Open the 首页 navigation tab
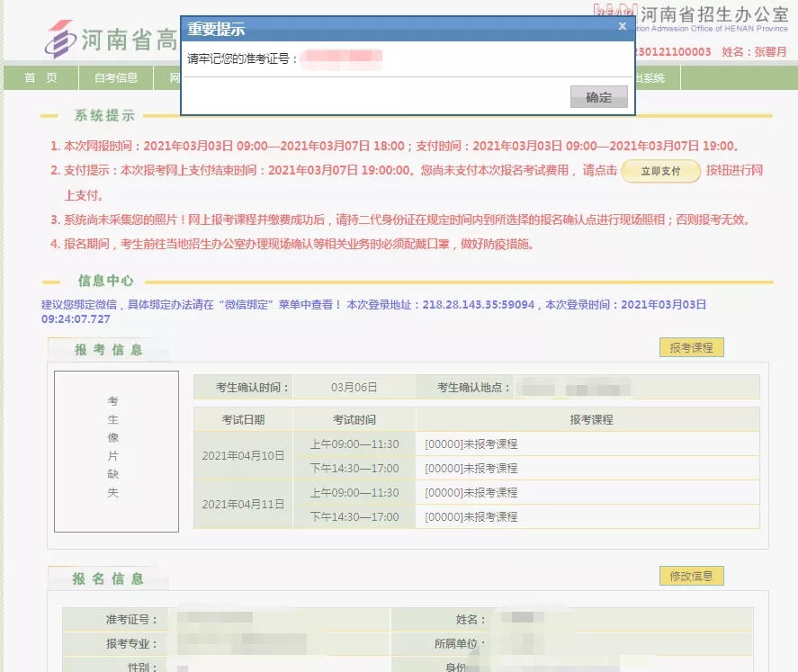 [40, 78]
